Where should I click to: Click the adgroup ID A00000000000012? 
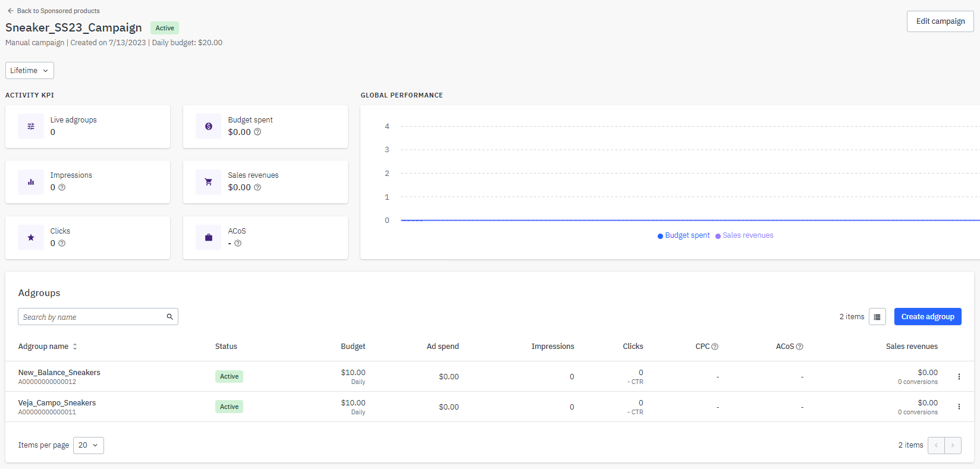47,382
